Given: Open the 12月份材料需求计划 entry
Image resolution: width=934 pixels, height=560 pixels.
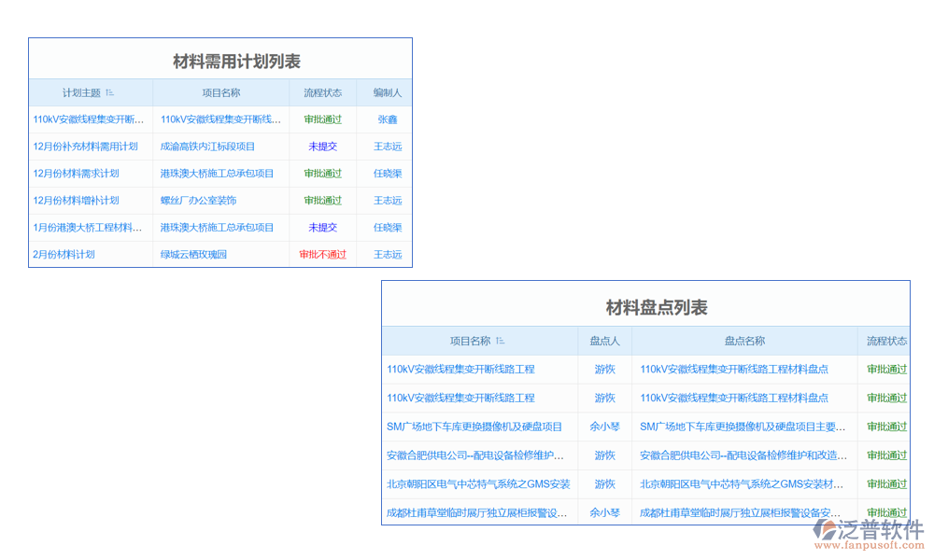Looking at the screenshot, I should click(x=76, y=174).
